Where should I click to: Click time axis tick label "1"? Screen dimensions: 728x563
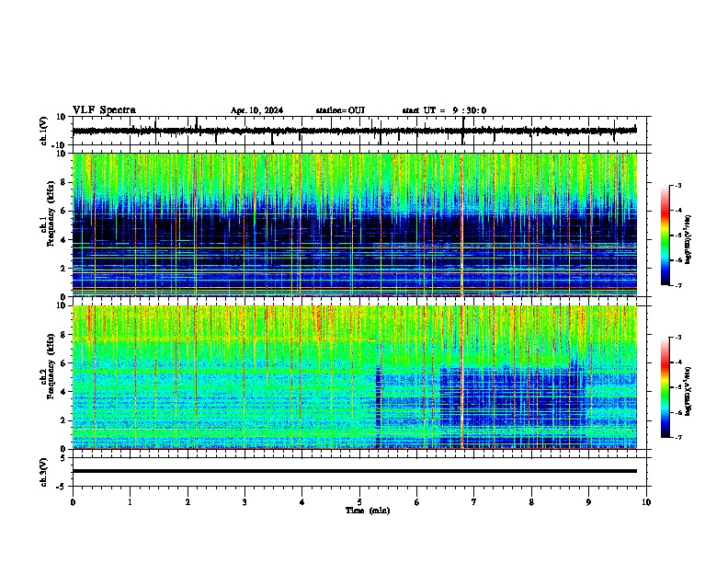(130, 502)
